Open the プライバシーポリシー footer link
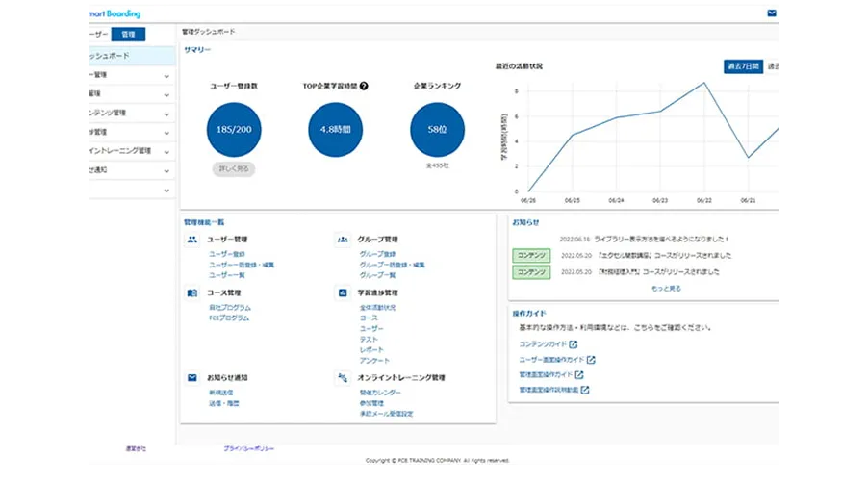 249,449
